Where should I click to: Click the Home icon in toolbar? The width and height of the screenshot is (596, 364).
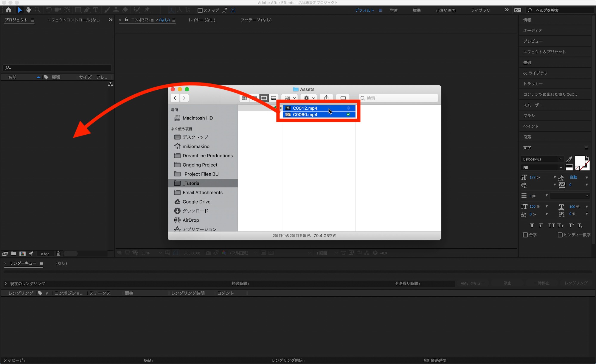(x=8, y=10)
